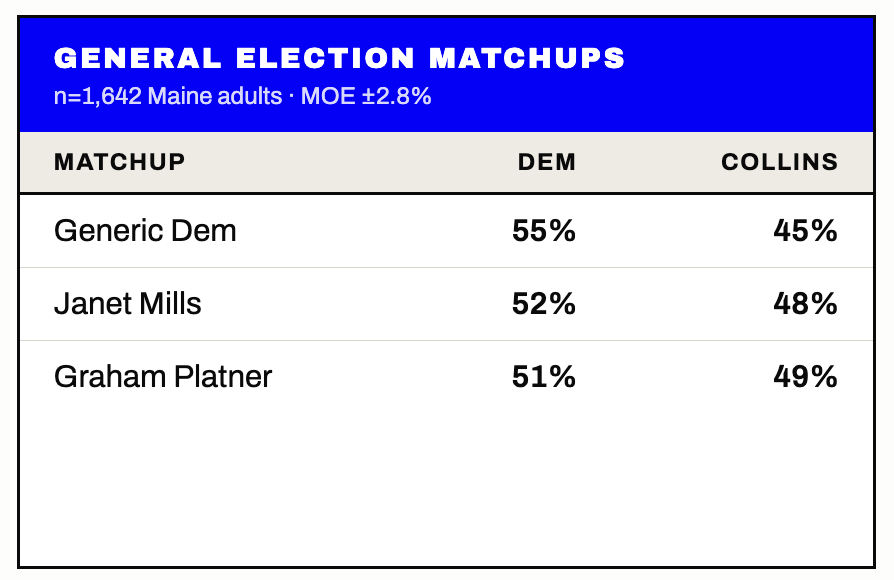Click the Janet Mills row label
The image size is (894, 580).
pyautogui.click(x=128, y=303)
